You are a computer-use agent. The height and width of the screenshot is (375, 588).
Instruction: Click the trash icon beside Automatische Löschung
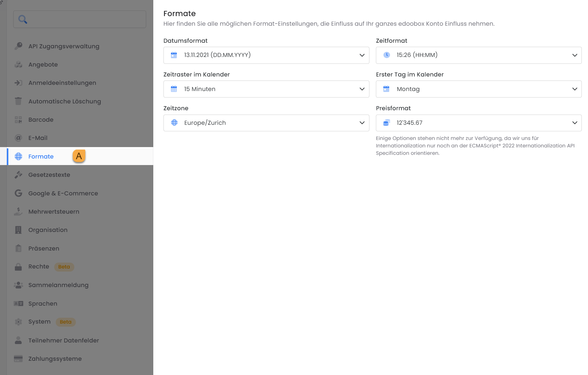pyautogui.click(x=18, y=101)
